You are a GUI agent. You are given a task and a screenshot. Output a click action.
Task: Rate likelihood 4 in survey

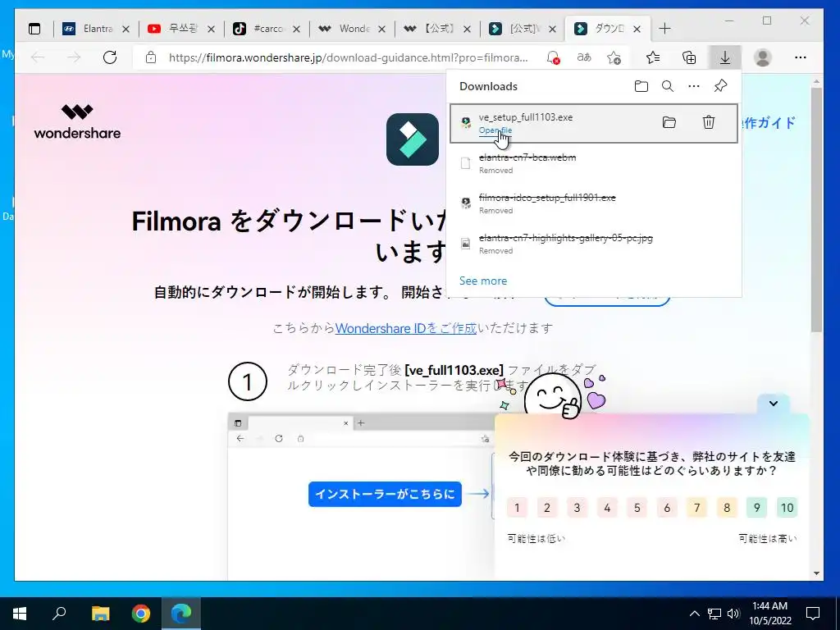[607, 507]
